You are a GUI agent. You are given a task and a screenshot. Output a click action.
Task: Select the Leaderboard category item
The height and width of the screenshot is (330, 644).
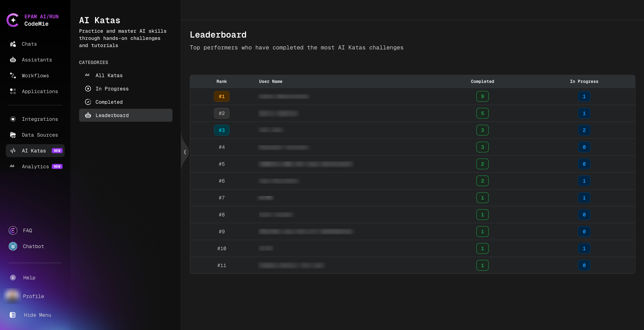click(x=112, y=115)
